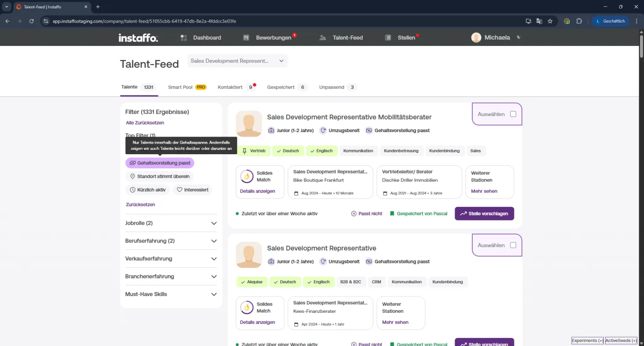Open the Sales Development Represent... job dropdown
Viewport: 644px width, 346px height.
pos(238,61)
